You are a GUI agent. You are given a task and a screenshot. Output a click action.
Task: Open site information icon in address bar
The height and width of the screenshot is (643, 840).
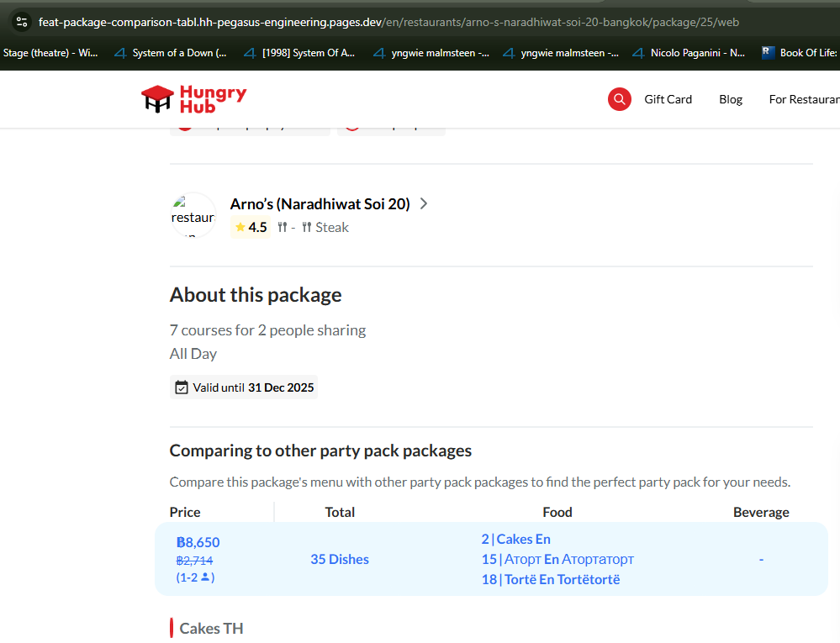pos(21,22)
